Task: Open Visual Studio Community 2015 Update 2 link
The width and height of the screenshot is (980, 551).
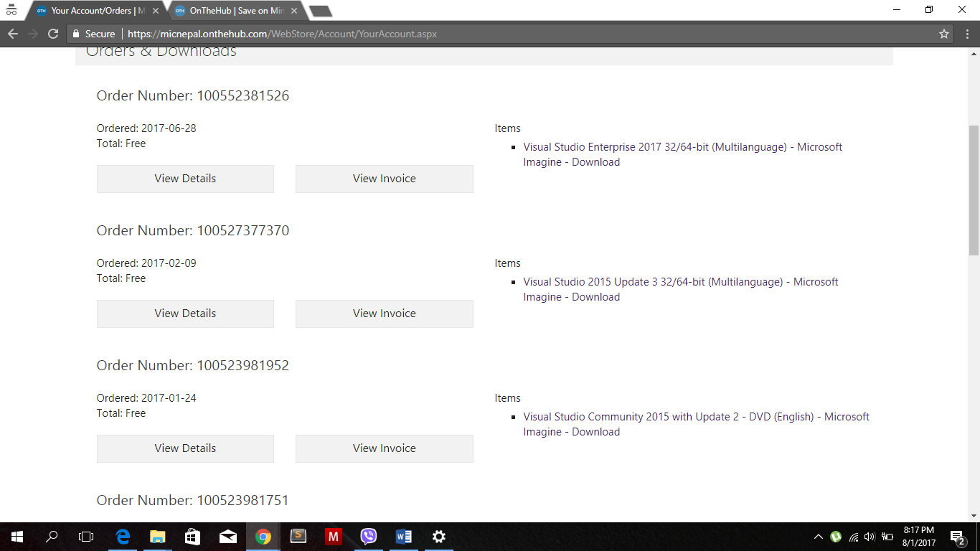Action: (x=696, y=424)
